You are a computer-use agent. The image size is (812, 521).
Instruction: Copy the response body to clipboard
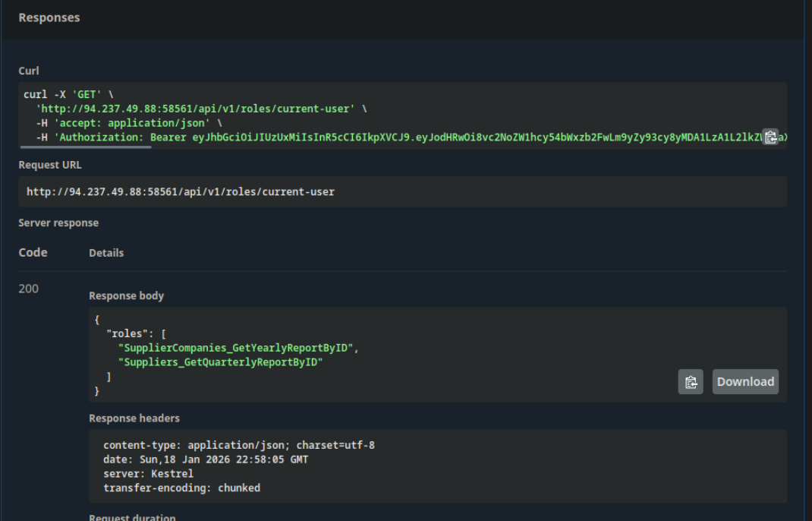point(691,382)
